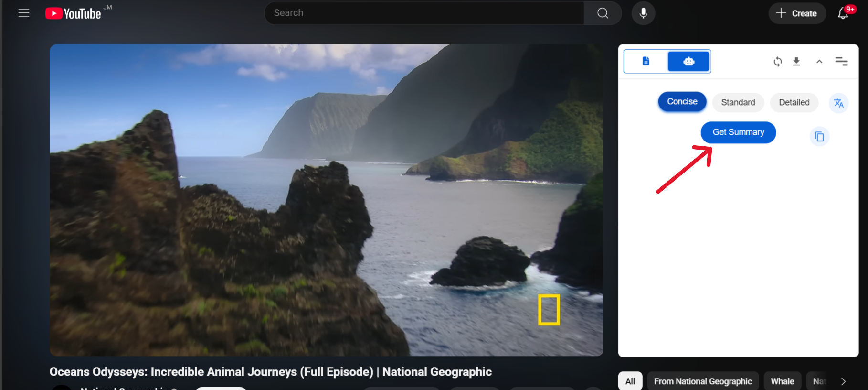Click the Get Summary button
868x390 pixels.
click(738, 132)
